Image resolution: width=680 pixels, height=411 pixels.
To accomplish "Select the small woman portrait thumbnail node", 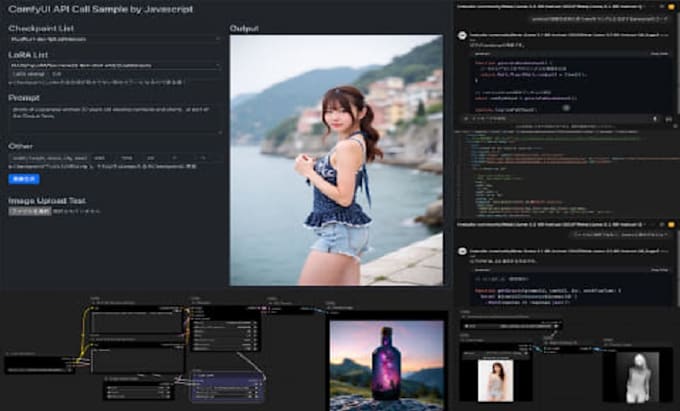I will pyautogui.click(x=497, y=378).
